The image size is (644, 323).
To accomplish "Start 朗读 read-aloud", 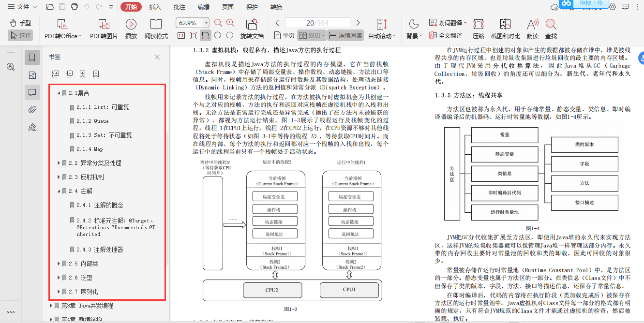I will point(532,28).
